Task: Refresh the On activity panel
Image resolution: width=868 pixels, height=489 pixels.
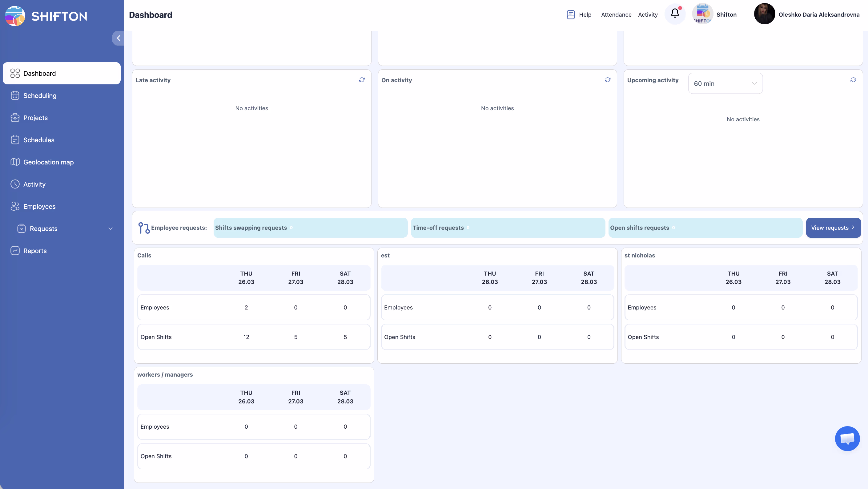Action: [607, 80]
